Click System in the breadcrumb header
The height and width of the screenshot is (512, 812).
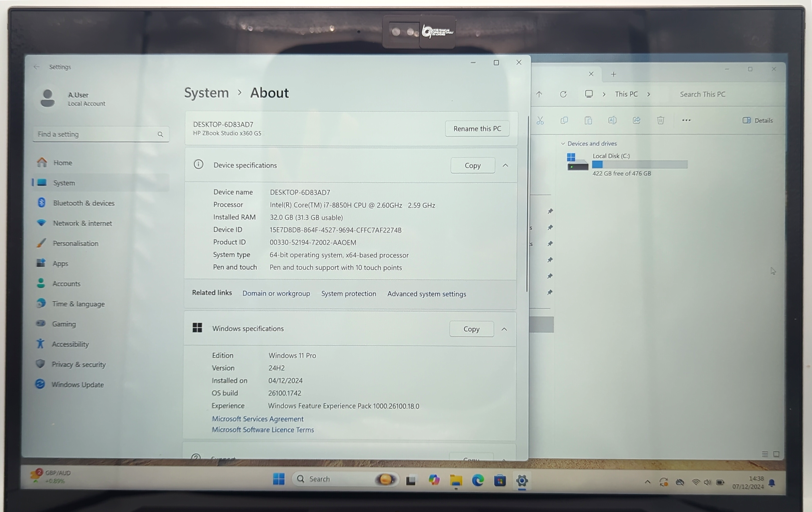[x=206, y=93]
